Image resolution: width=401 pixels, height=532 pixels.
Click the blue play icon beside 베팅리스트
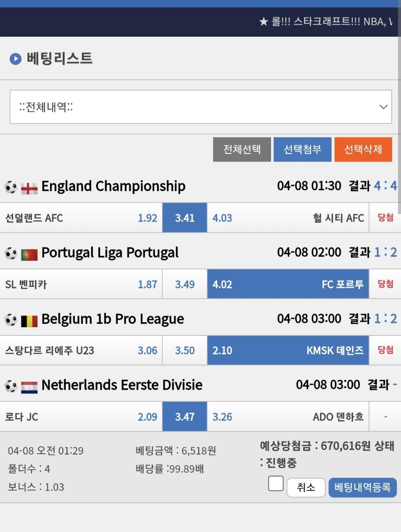[16, 59]
